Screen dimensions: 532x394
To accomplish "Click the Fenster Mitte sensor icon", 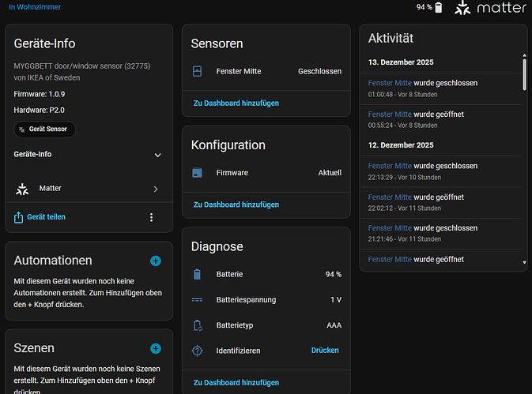I will point(198,71).
